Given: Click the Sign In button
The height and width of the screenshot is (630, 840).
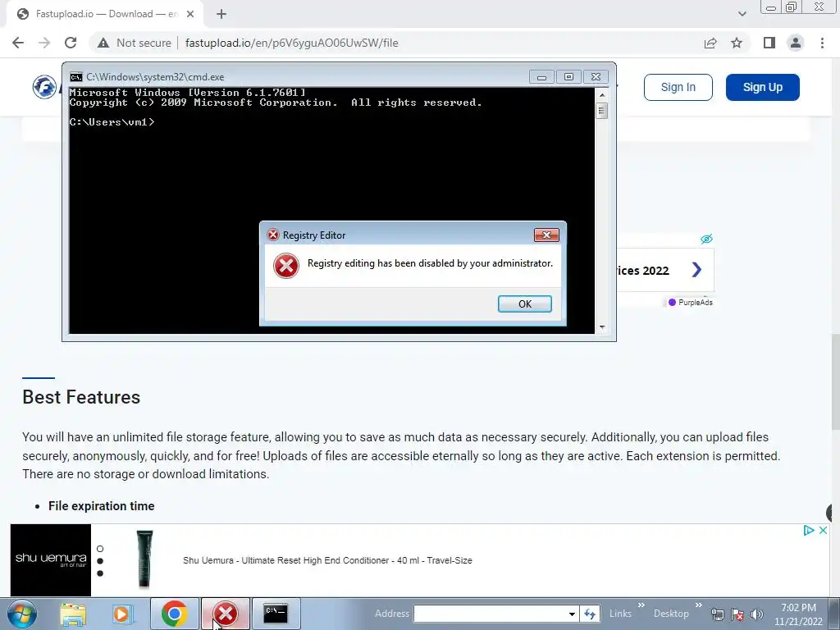Looking at the screenshot, I should pyautogui.click(x=678, y=87).
